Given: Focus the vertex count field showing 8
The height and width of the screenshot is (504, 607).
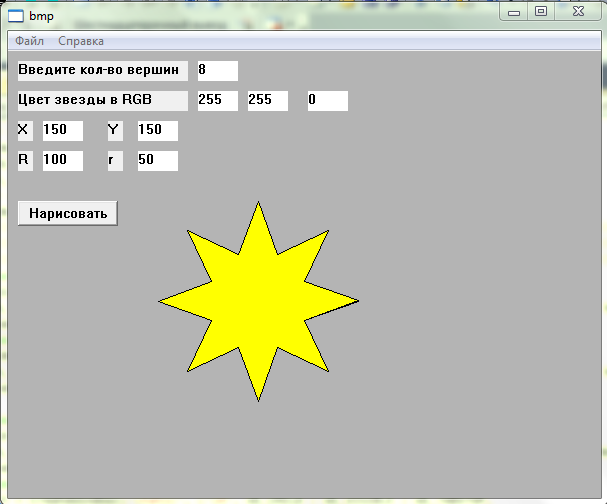Looking at the screenshot, I should [x=218, y=71].
